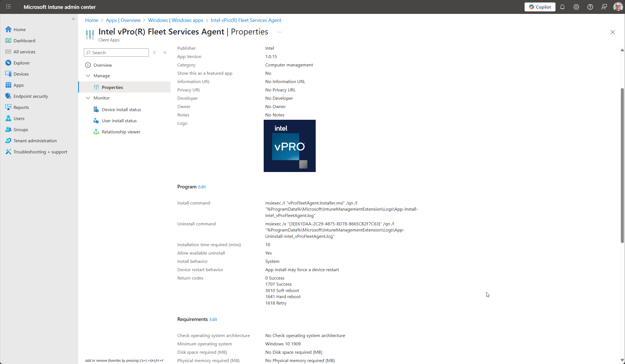Click the Copilot button

tap(540, 7)
